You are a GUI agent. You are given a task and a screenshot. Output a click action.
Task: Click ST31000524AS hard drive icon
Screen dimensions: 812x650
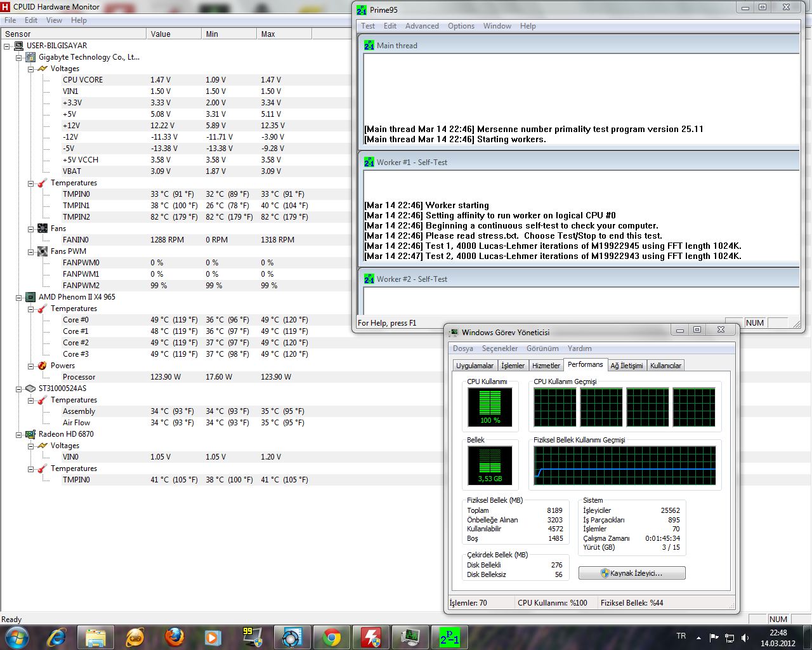coord(30,388)
